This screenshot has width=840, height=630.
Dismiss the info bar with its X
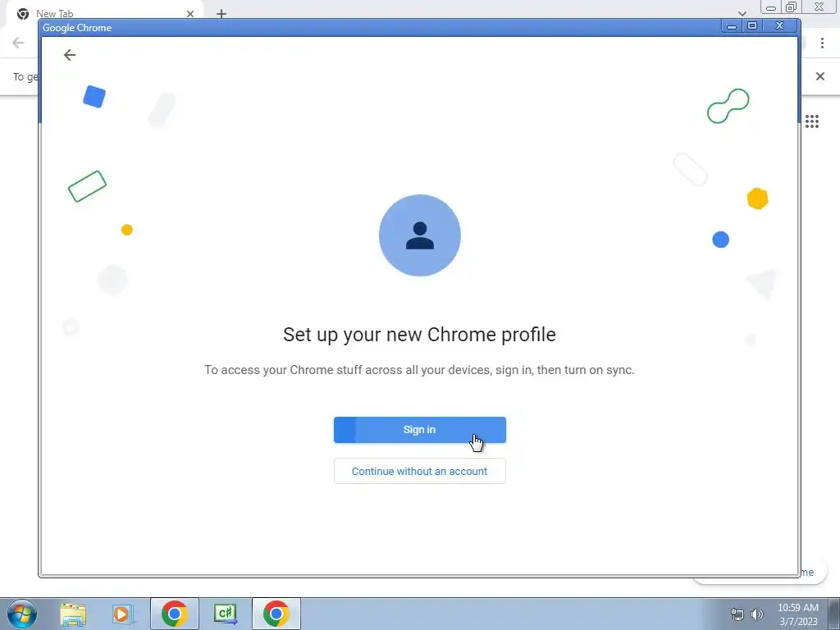coord(820,76)
